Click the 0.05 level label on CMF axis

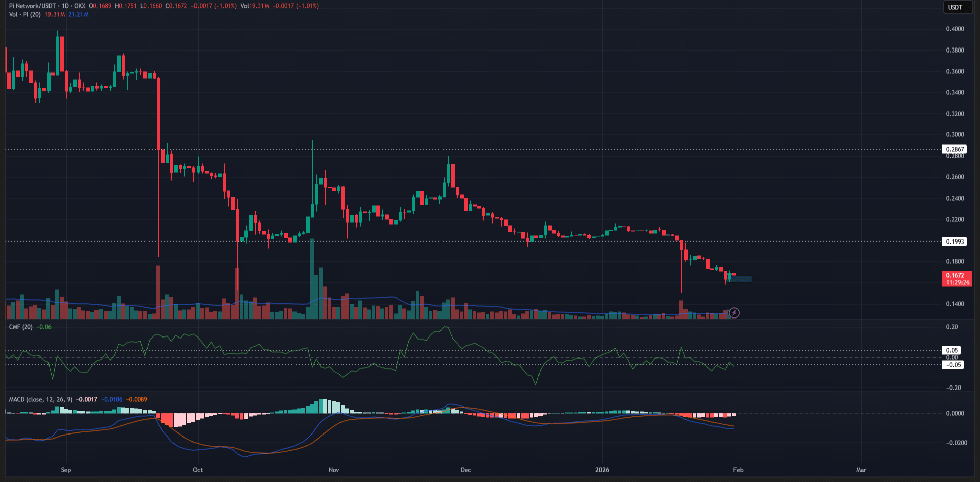point(952,350)
